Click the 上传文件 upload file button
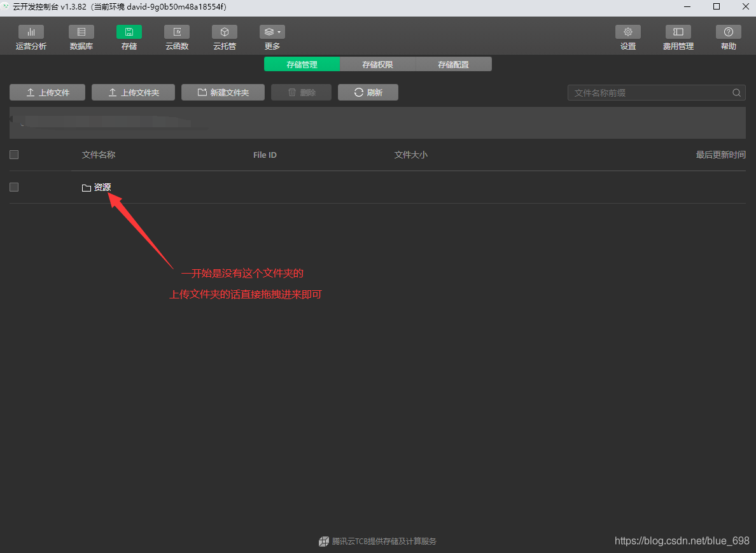The height and width of the screenshot is (553, 756). pos(47,92)
